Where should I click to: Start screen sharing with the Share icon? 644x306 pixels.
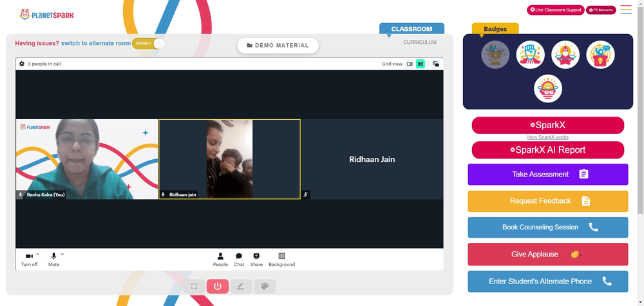coord(256,260)
